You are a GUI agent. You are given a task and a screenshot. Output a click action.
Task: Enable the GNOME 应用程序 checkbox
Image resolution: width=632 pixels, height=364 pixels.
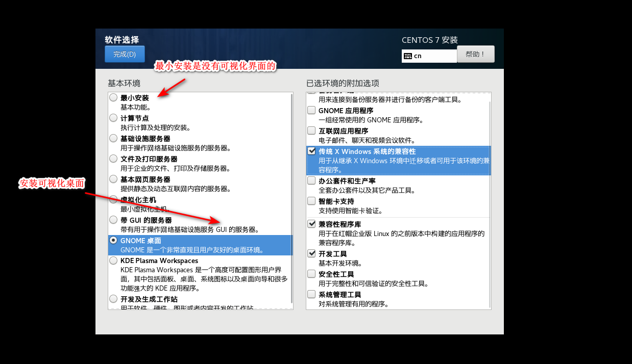click(311, 110)
